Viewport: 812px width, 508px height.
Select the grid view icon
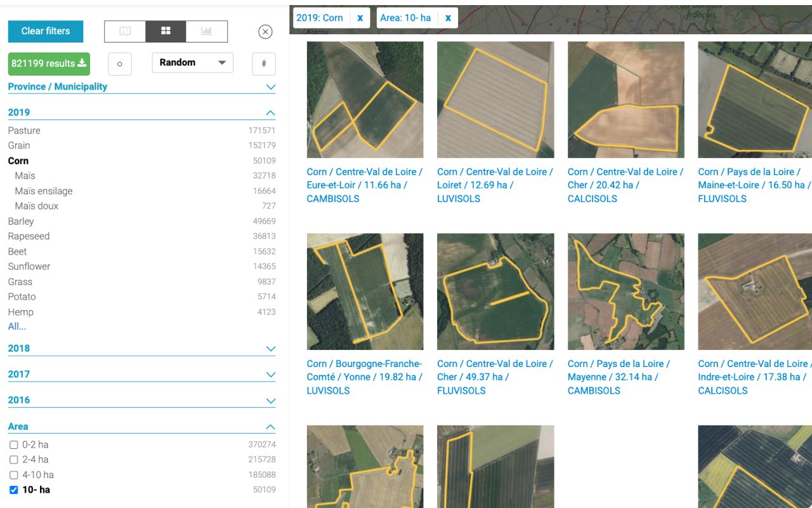pyautogui.click(x=166, y=31)
